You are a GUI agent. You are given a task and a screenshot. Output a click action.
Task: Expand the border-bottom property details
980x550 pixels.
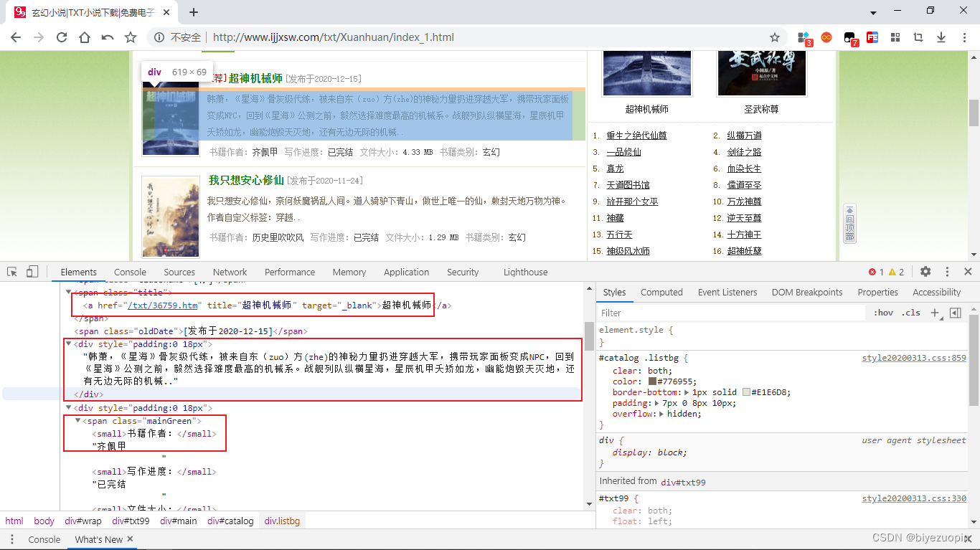pyautogui.click(x=686, y=392)
